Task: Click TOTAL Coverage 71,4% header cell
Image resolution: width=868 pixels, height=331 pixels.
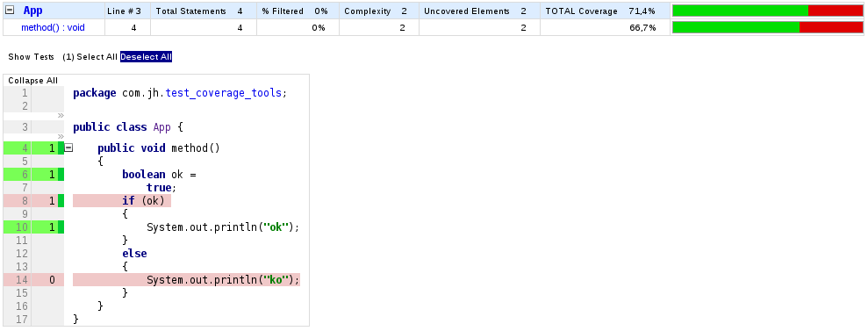Action: [x=605, y=11]
